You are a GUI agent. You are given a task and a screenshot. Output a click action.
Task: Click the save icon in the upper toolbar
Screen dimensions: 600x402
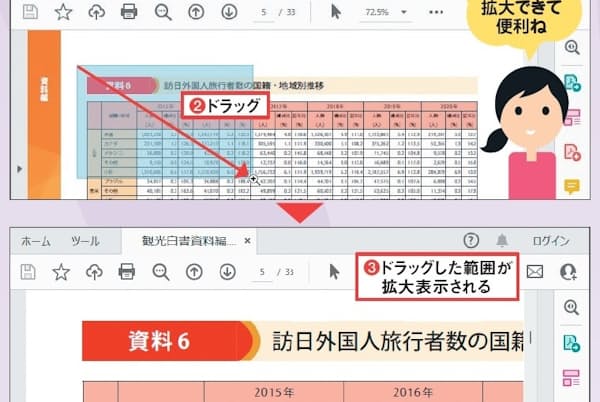29,12
